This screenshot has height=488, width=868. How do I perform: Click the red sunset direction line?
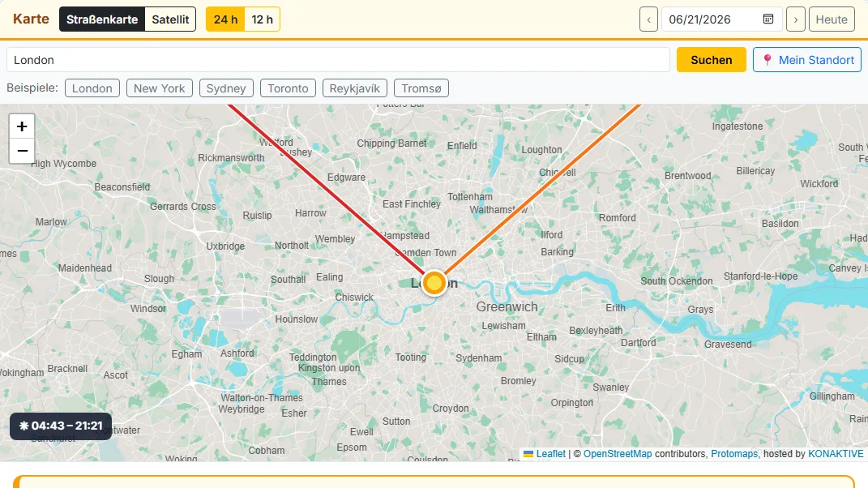(327, 188)
